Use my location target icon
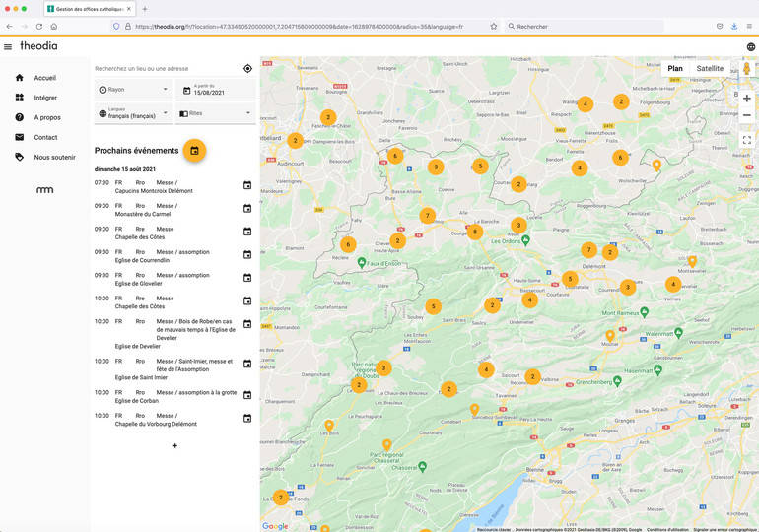The image size is (759, 532). coord(247,69)
